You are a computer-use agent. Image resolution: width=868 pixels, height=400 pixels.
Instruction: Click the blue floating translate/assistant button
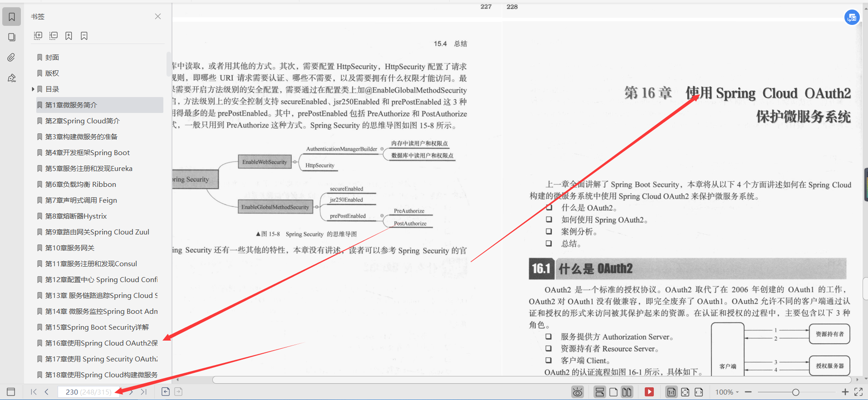click(852, 18)
